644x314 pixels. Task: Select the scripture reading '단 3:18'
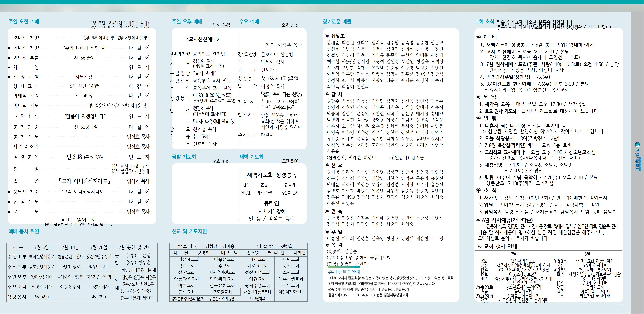tap(74, 157)
